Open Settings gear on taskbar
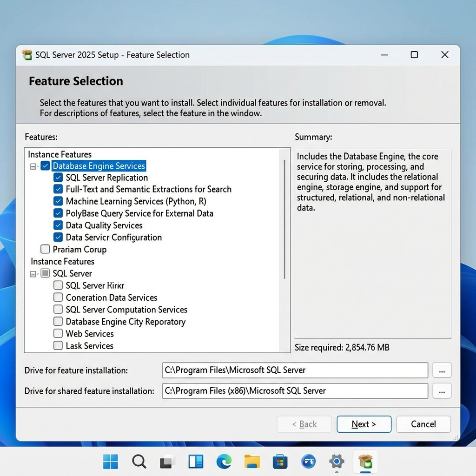Screen dimensions: 476x476 (337, 462)
